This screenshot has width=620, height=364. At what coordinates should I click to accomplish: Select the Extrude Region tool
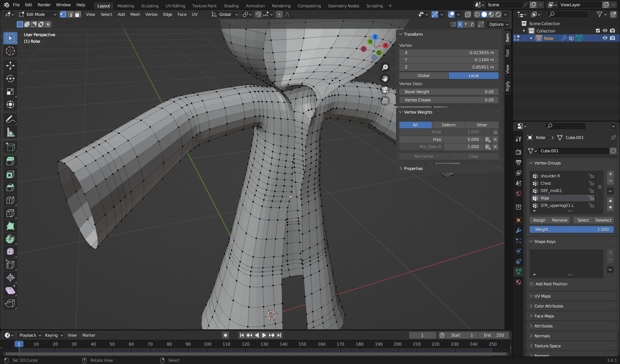click(x=10, y=162)
